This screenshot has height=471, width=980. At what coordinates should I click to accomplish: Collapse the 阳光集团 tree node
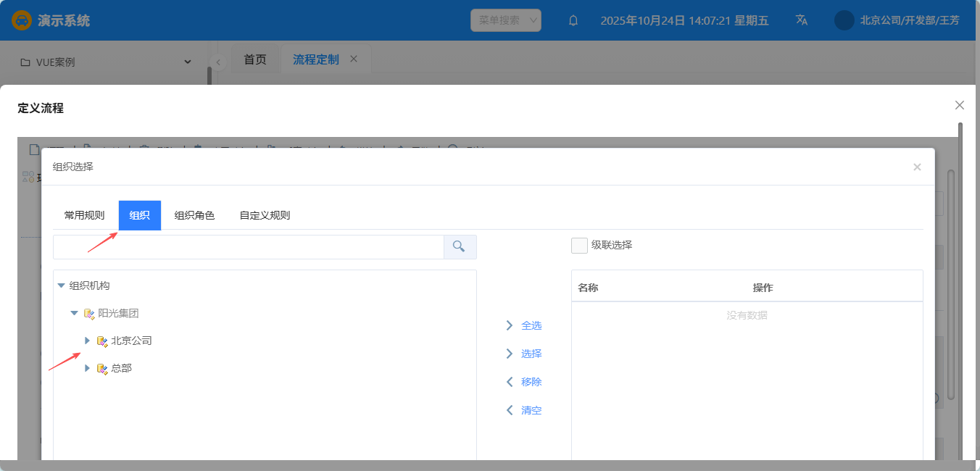(74, 313)
